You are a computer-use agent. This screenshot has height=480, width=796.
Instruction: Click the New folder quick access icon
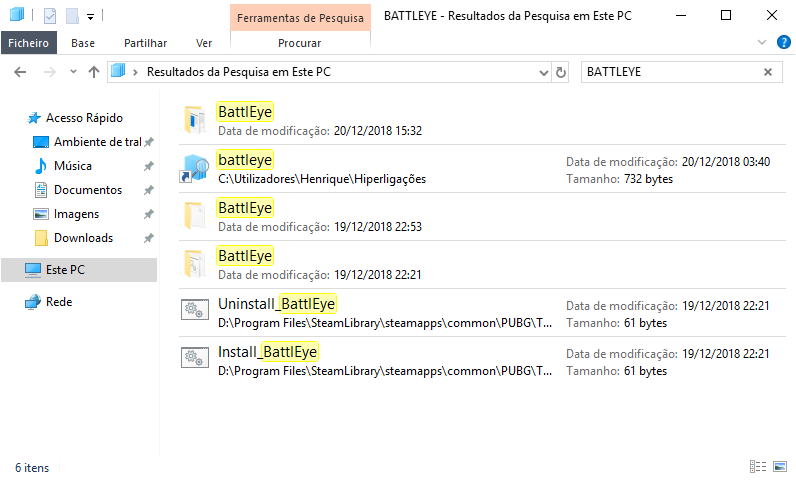coord(72,16)
